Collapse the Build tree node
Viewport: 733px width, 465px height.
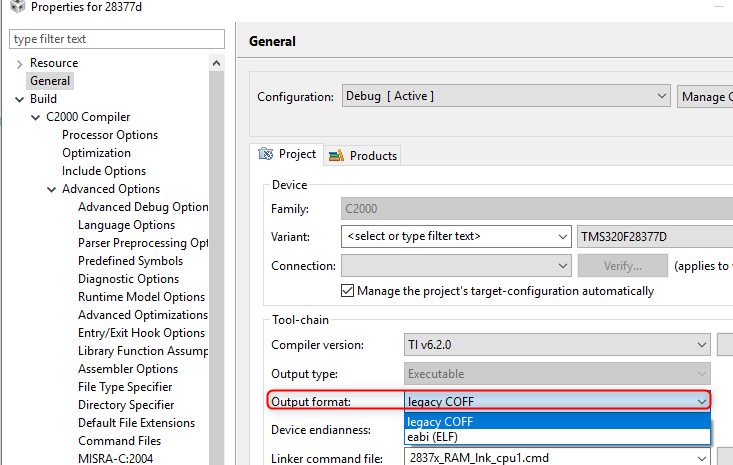click(20, 99)
